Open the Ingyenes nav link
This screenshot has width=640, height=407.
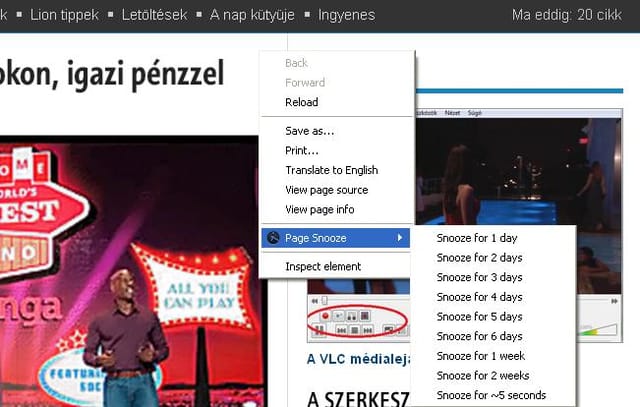pos(346,15)
